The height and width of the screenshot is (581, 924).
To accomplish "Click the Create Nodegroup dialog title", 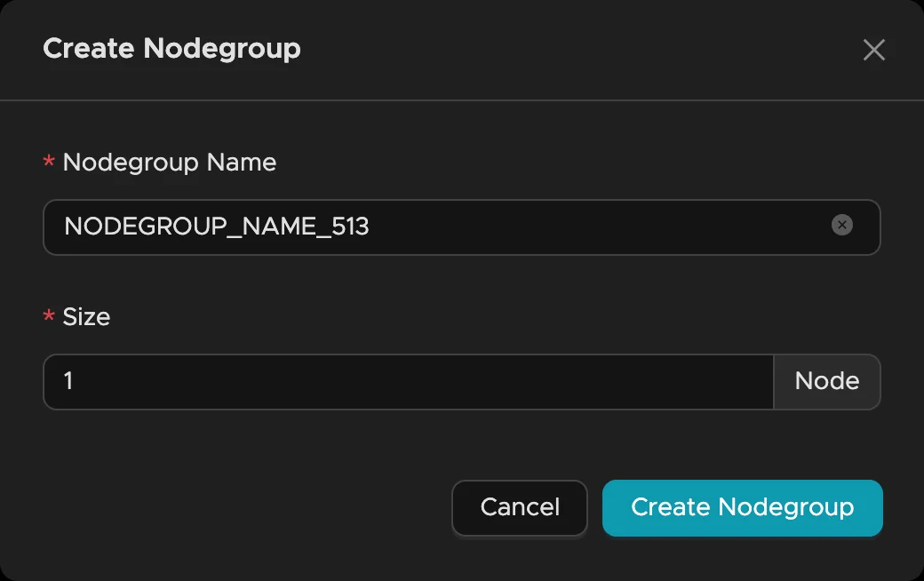I will coord(171,49).
